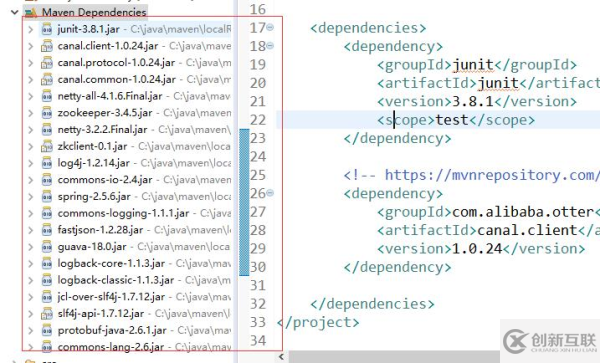Click netty-all-4.1.6.Final.jar jar icon
This screenshot has width=600, height=363.
[47, 96]
